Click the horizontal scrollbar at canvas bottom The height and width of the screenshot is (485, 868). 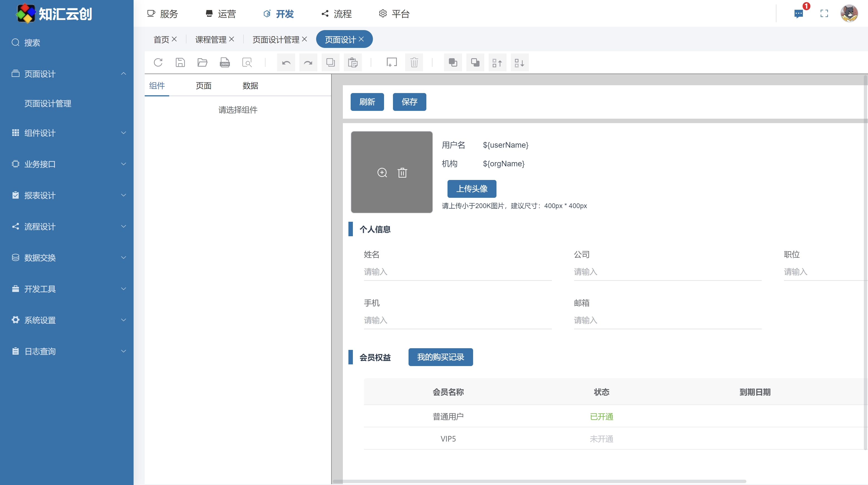click(539, 481)
